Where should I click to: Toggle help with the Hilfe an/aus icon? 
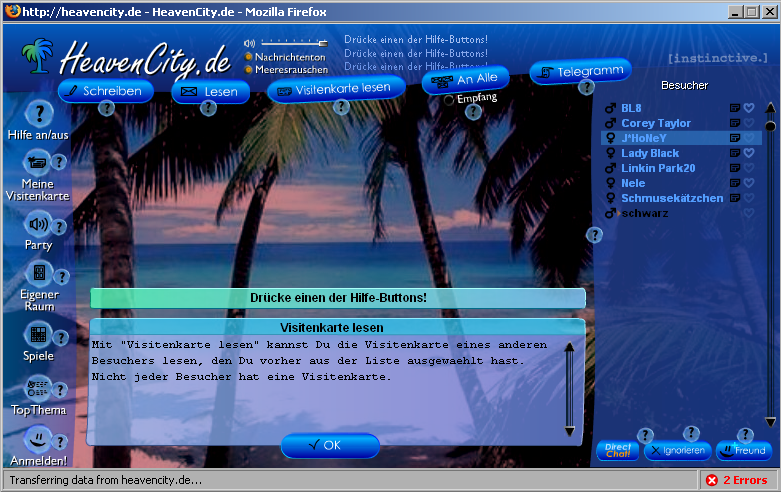39,114
